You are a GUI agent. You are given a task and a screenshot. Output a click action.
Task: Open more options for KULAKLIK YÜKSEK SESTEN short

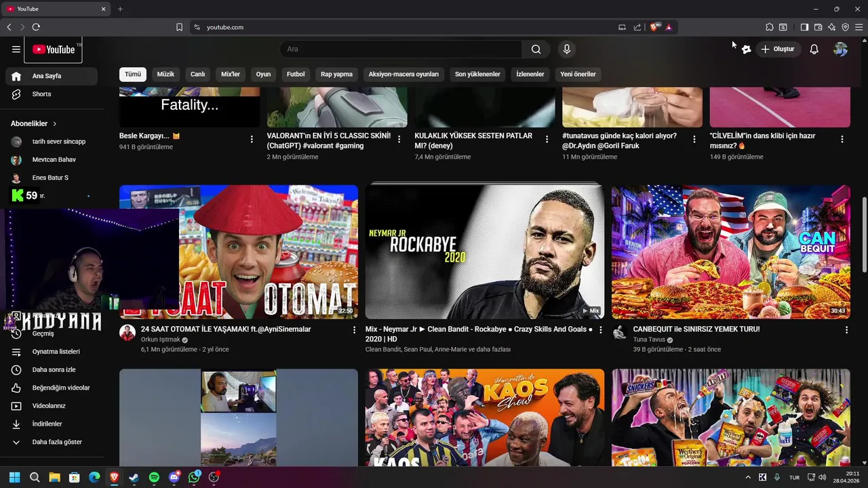[x=547, y=139]
